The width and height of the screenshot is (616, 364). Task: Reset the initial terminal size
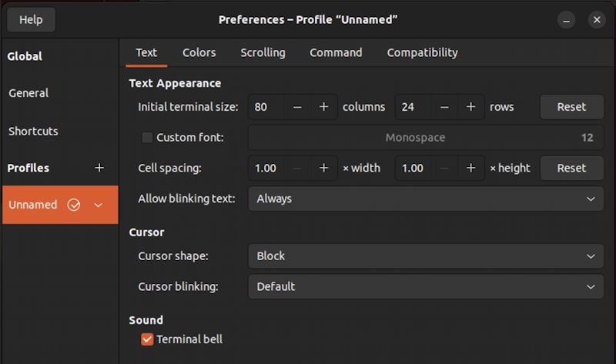pos(571,107)
